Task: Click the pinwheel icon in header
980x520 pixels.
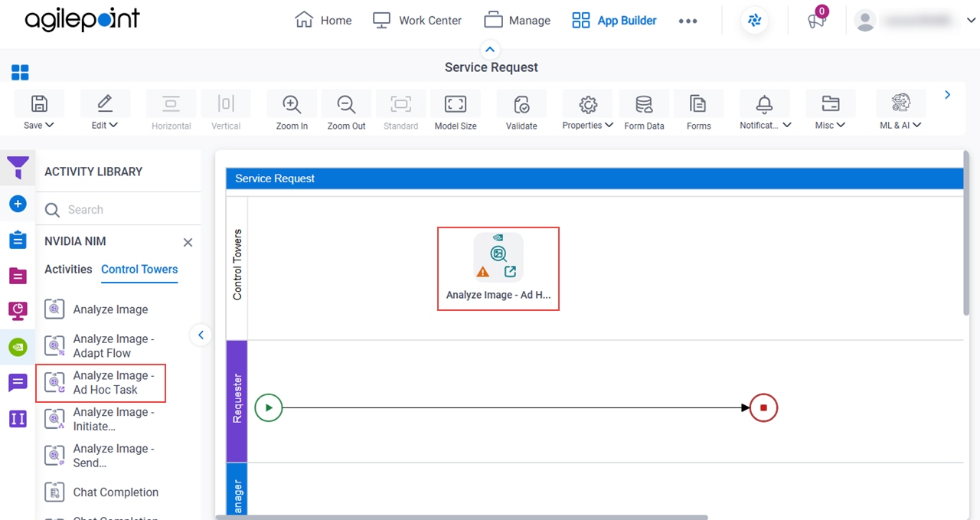Action: tap(755, 21)
